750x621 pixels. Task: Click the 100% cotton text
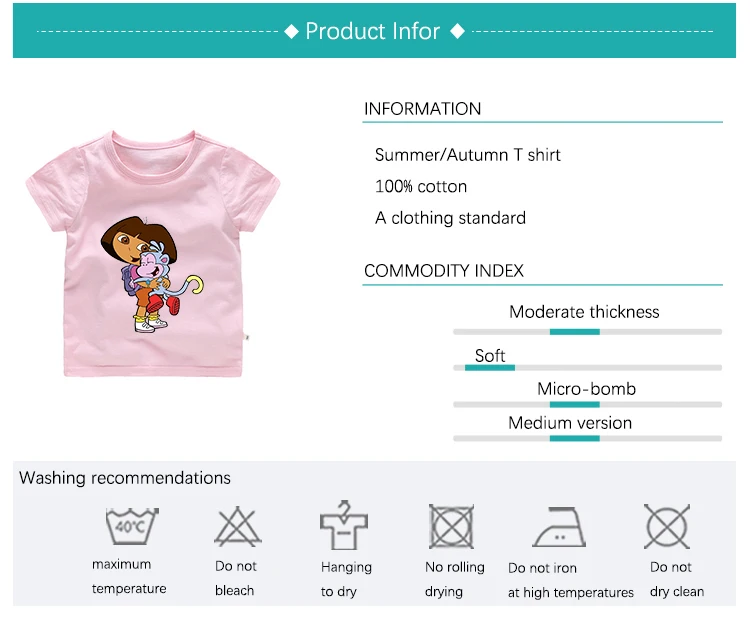click(420, 186)
